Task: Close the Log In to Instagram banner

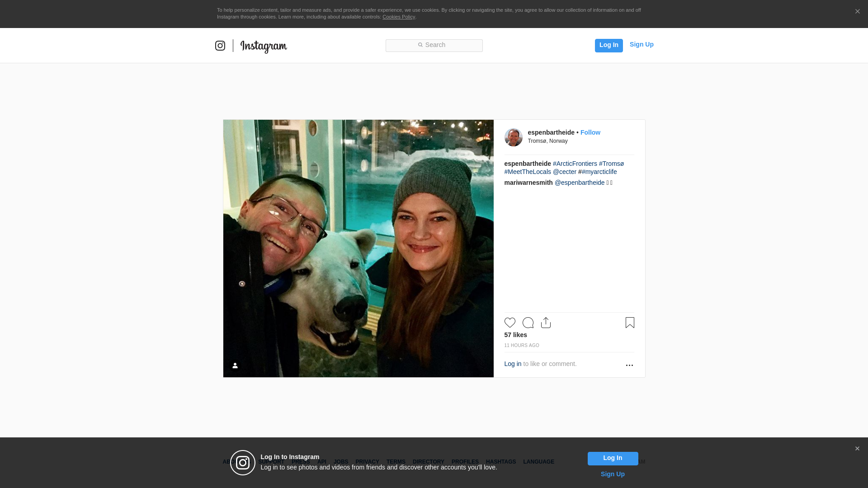Action: pos(857,449)
